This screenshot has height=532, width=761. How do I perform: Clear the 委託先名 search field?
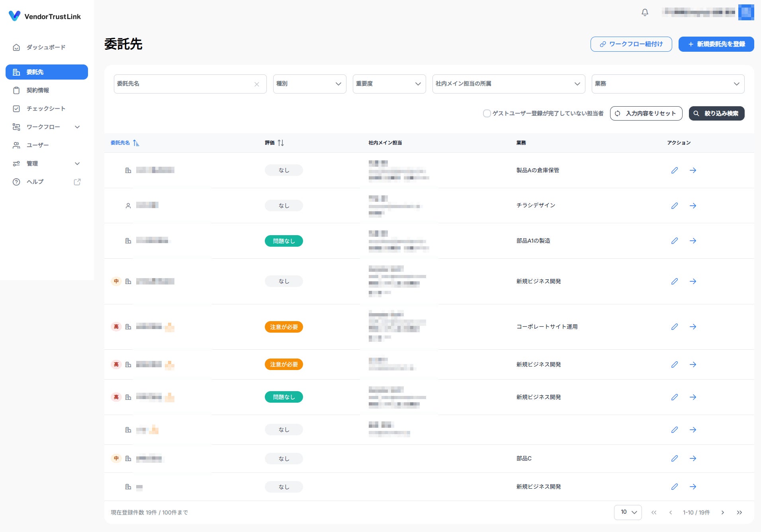coord(256,84)
